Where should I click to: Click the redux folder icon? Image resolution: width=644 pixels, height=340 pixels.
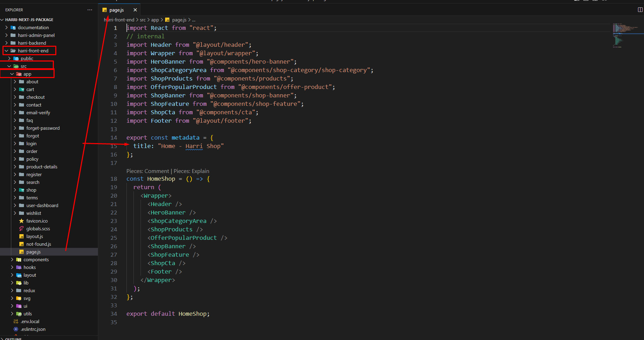coord(19,290)
